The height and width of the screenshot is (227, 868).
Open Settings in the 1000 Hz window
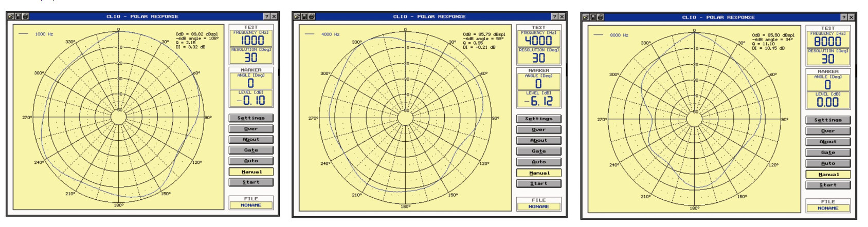tap(251, 118)
